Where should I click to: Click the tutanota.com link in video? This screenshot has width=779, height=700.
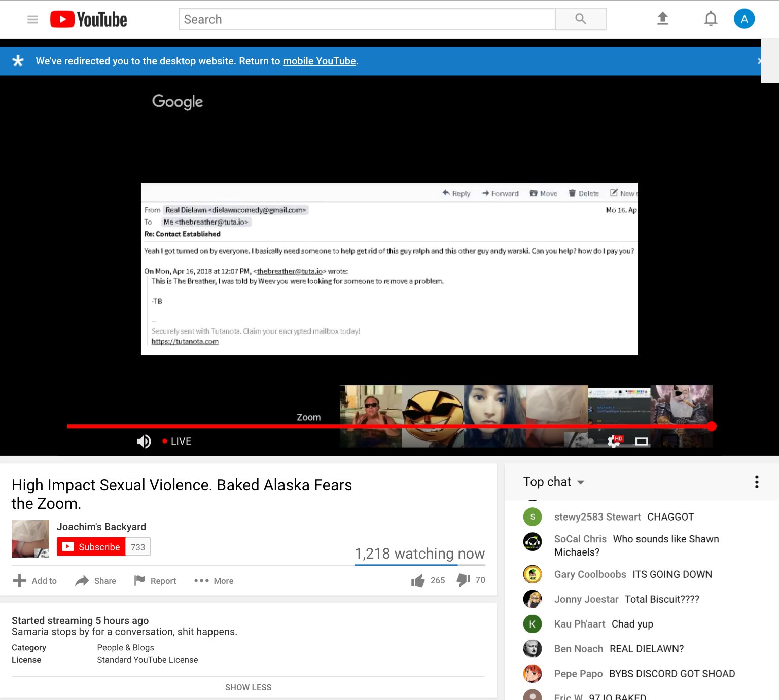click(185, 341)
